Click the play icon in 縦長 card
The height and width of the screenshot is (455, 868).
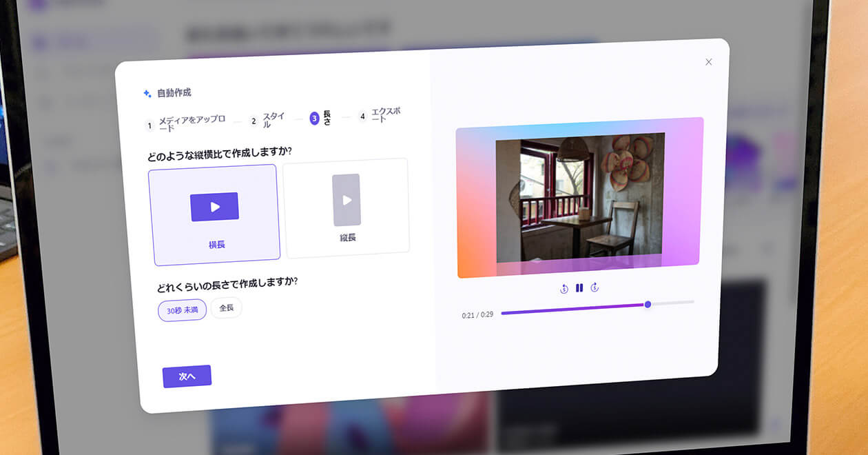[x=347, y=200]
